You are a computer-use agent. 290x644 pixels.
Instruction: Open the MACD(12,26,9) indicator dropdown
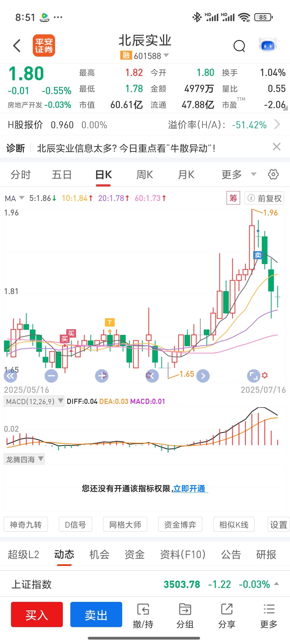click(34, 401)
